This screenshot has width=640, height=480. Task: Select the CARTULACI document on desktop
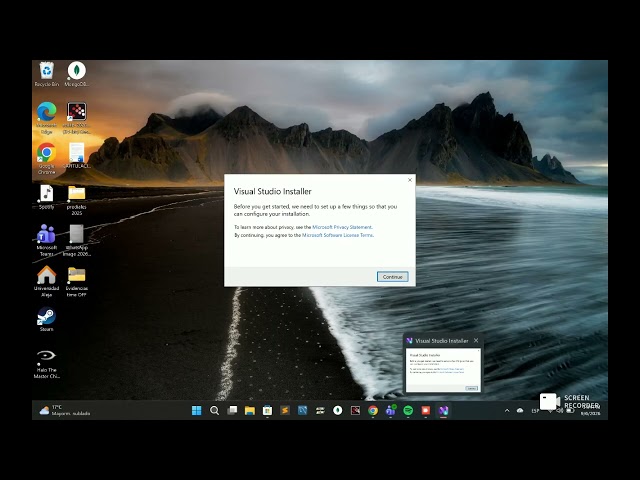click(x=76, y=156)
